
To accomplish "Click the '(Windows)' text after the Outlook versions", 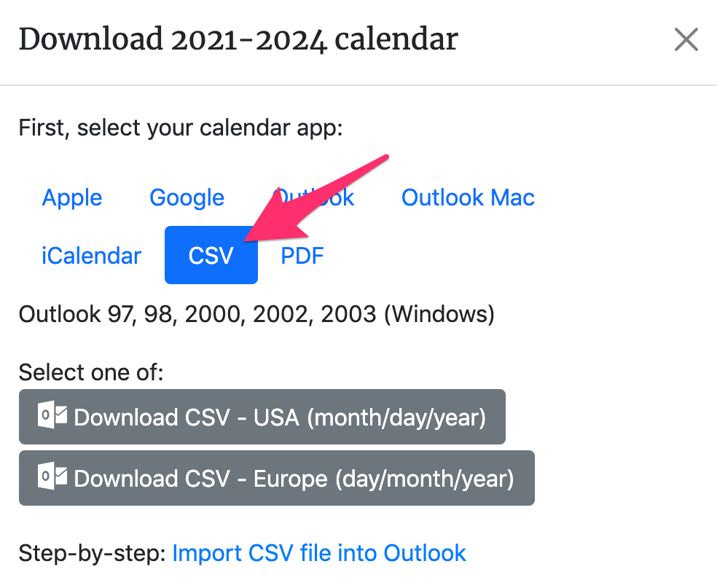I will tap(439, 315).
